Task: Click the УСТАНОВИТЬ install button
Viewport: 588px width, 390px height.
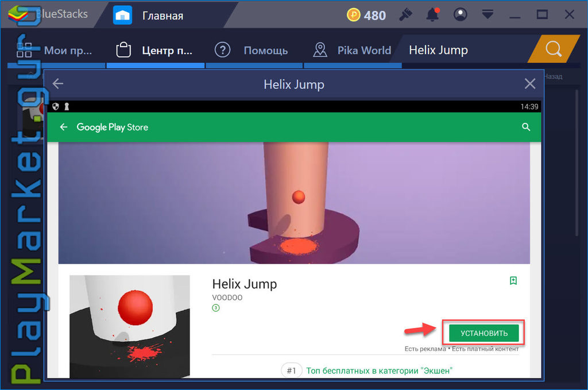Action: 483,333
